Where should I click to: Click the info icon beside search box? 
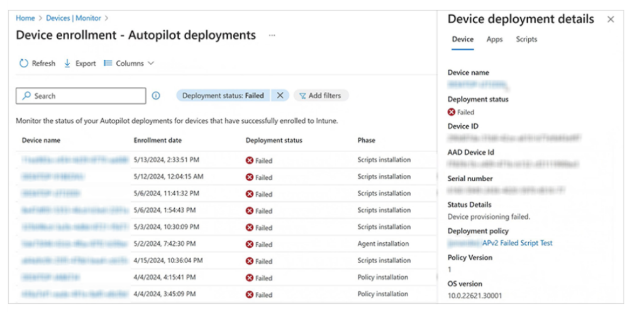coord(156,96)
